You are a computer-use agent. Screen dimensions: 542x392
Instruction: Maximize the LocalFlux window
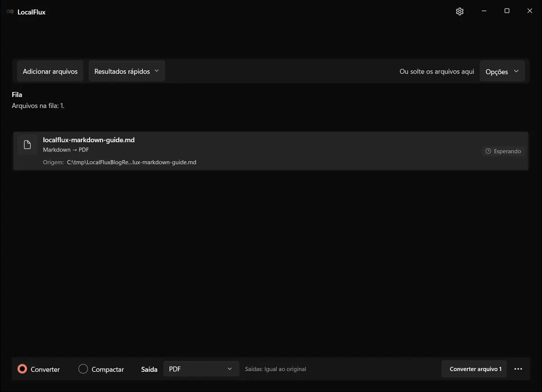(507, 11)
